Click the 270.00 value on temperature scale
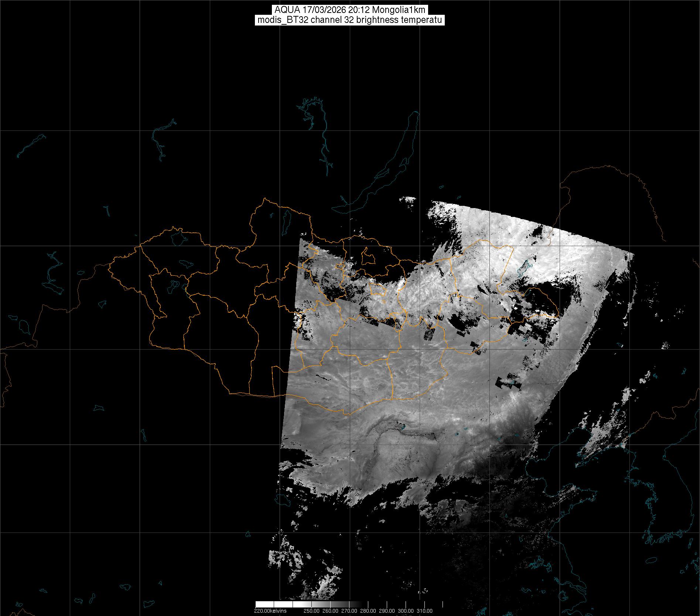Screen dimensions: 700x616 point(349,611)
